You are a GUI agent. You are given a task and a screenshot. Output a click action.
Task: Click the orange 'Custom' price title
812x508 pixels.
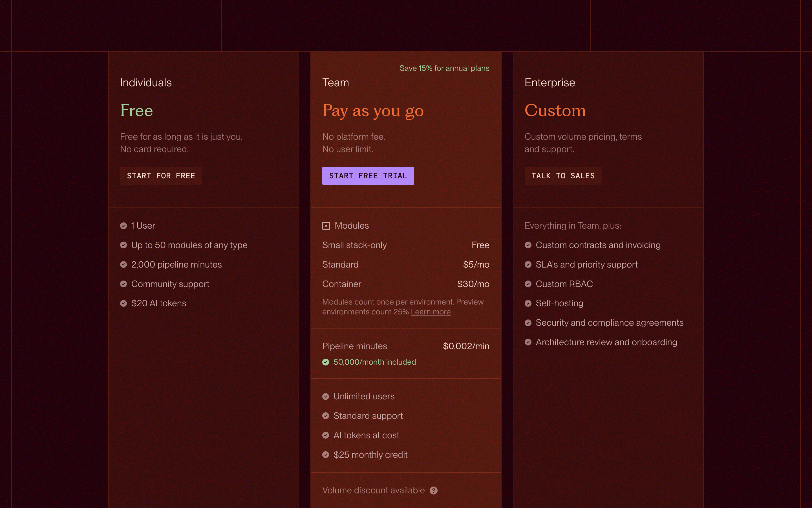pos(555,110)
